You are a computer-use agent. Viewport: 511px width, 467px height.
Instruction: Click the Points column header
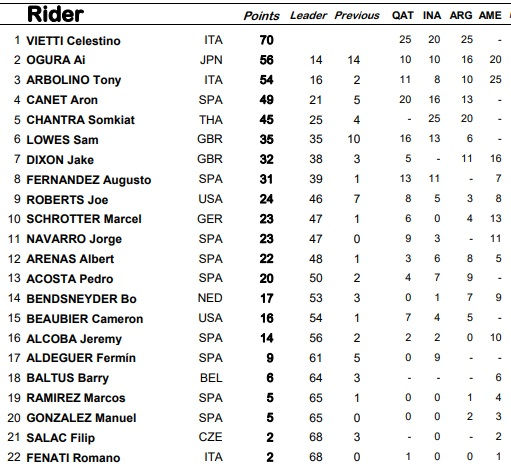(261, 16)
